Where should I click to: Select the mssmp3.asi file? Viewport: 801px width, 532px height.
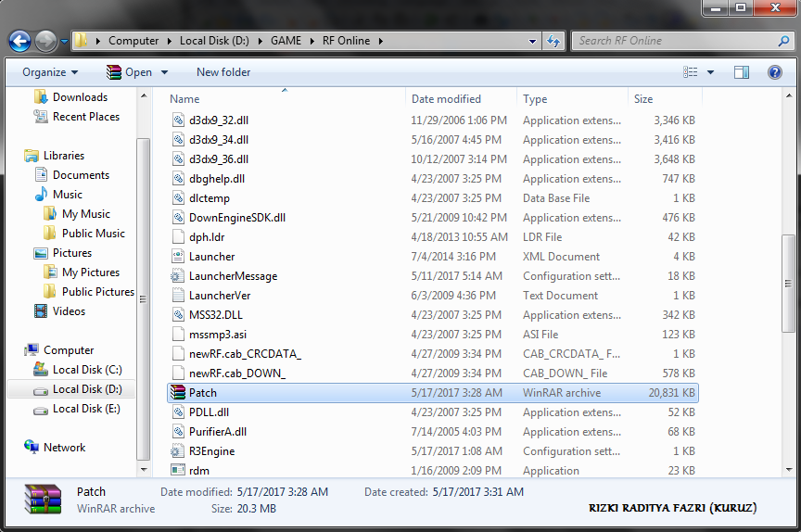[217, 335]
